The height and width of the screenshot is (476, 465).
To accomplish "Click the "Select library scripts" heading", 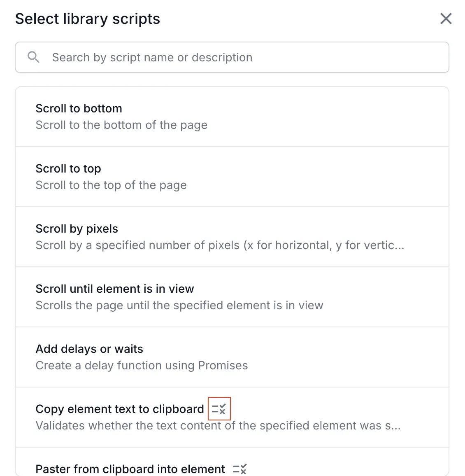I will pyautogui.click(x=88, y=19).
